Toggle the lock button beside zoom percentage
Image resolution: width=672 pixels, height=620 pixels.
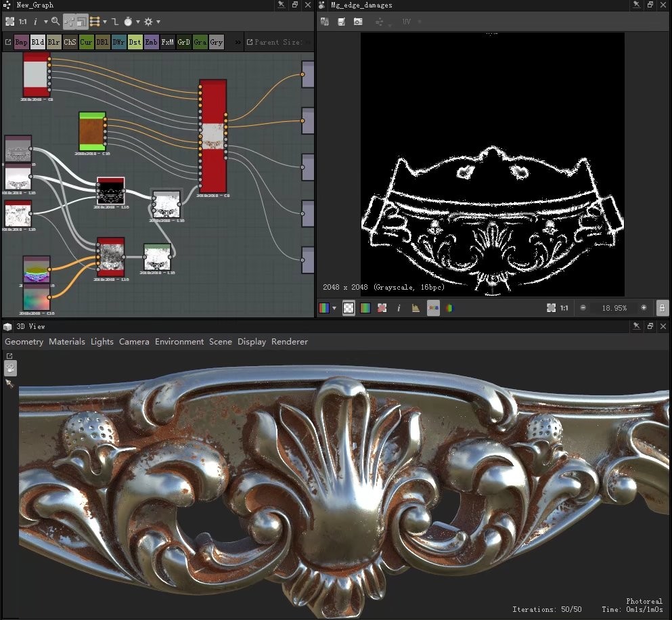(x=663, y=308)
